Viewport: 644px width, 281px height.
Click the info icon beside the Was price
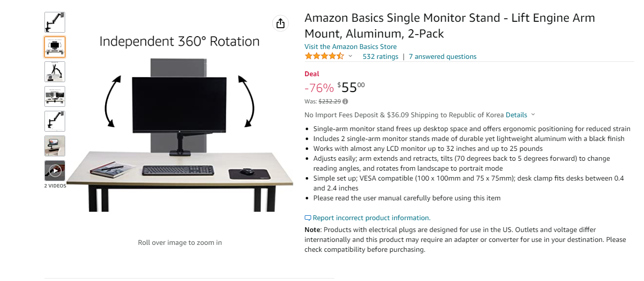click(345, 101)
